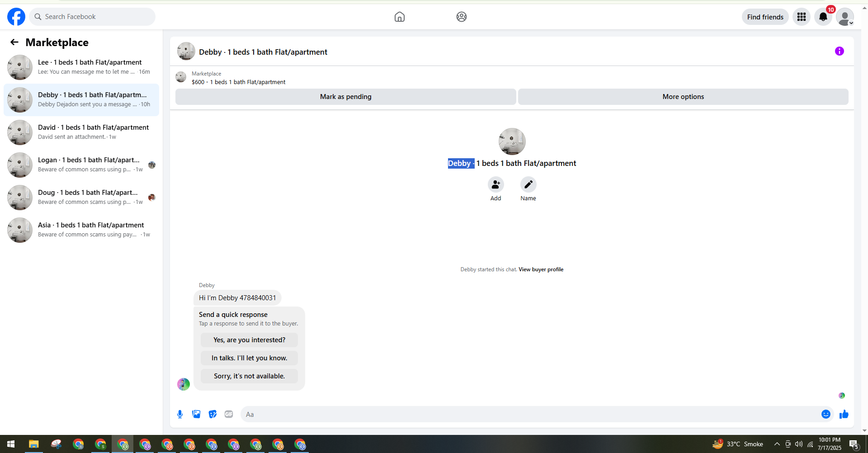The height and width of the screenshot is (453, 868).
Task: Click the large listing photo above chat title
Action: [512, 142]
